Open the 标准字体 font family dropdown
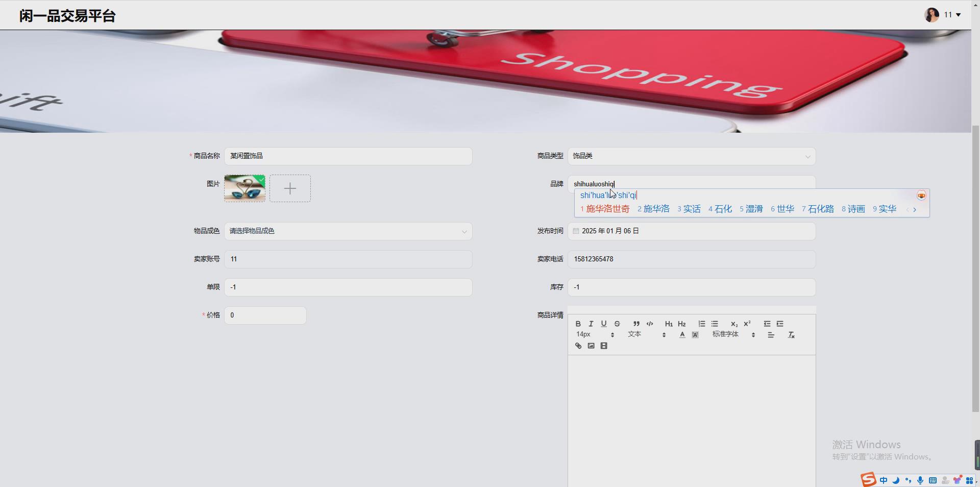The height and width of the screenshot is (487, 980). click(x=733, y=334)
